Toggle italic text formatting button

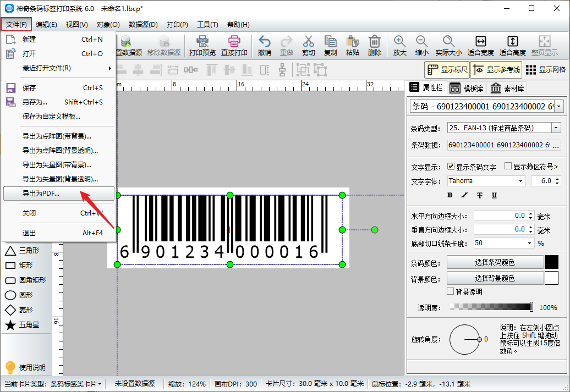464,195
